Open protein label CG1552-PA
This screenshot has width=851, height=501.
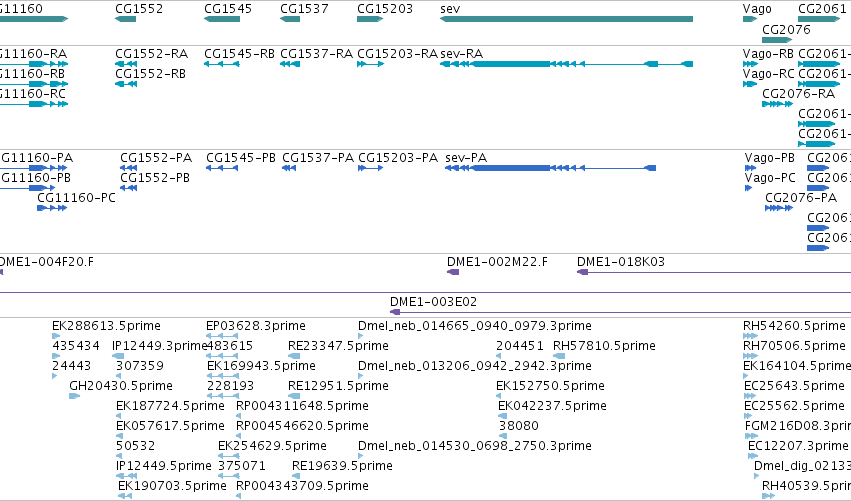coord(156,158)
